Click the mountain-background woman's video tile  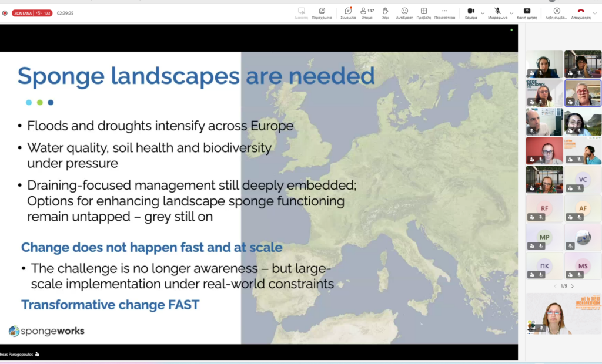(583, 122)
